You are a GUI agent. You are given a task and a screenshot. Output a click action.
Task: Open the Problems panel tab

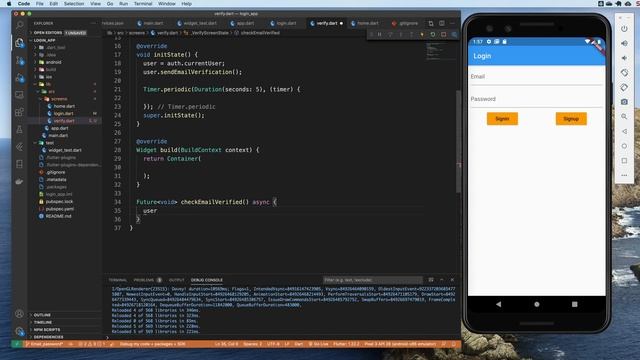(144, 280)
